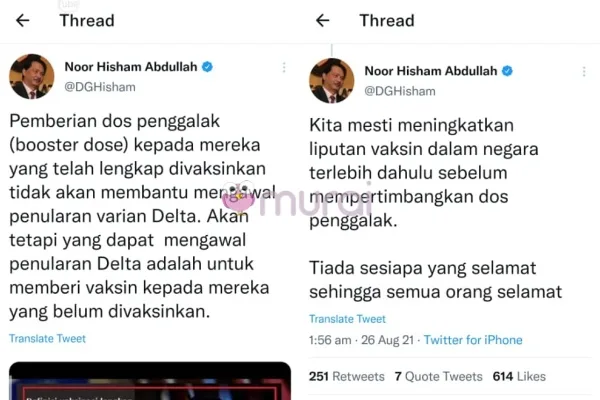View the 7 Quote Tweets list

(439, 377)
